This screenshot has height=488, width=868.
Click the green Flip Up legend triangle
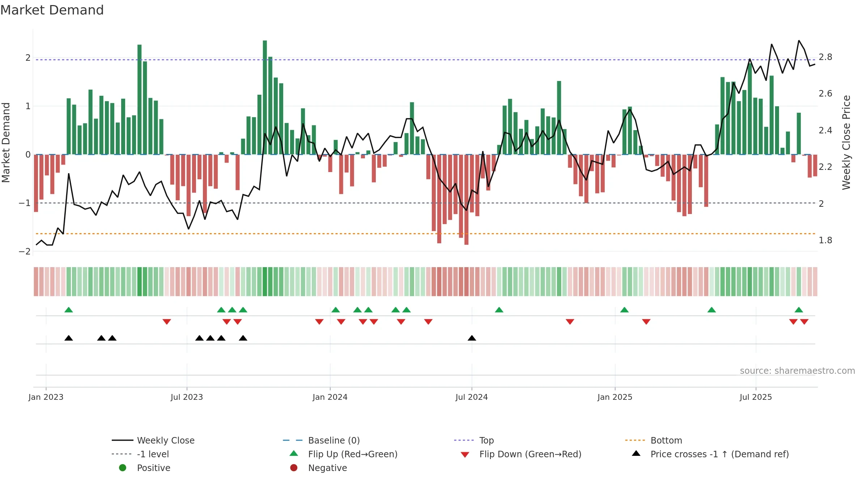294,453
